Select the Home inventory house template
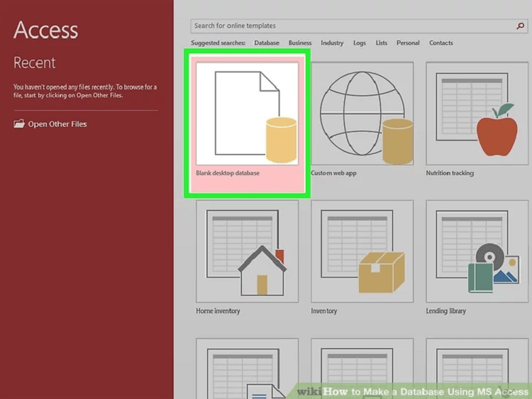Image resolution: width=532 pixels, height=399 pixels. (x=247, y=252)
